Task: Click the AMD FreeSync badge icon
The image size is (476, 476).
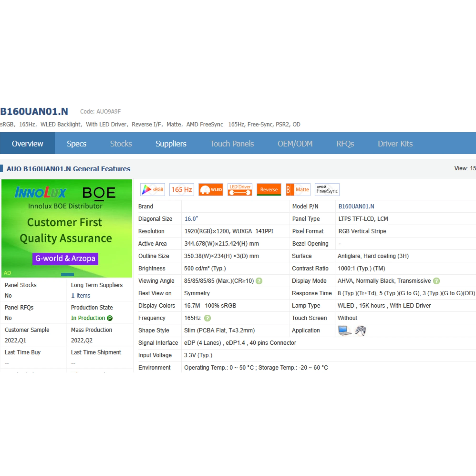Action: coord(327,189)
